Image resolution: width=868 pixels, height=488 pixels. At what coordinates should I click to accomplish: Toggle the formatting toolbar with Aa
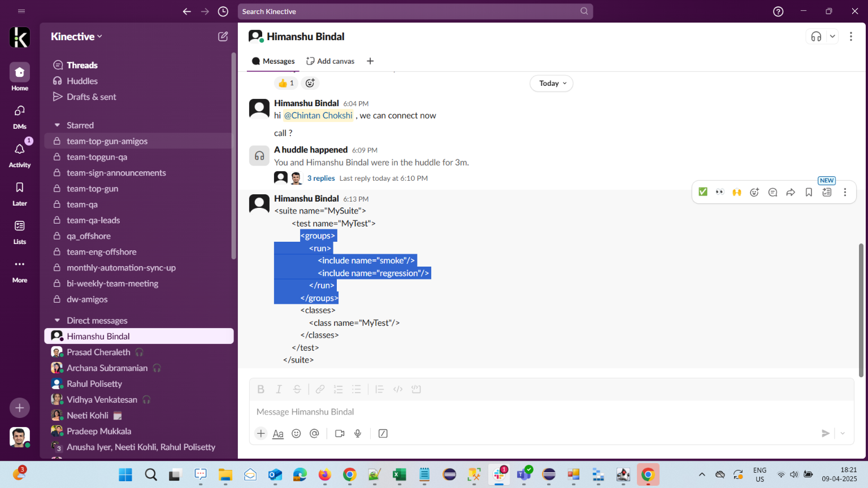[278, 433]
